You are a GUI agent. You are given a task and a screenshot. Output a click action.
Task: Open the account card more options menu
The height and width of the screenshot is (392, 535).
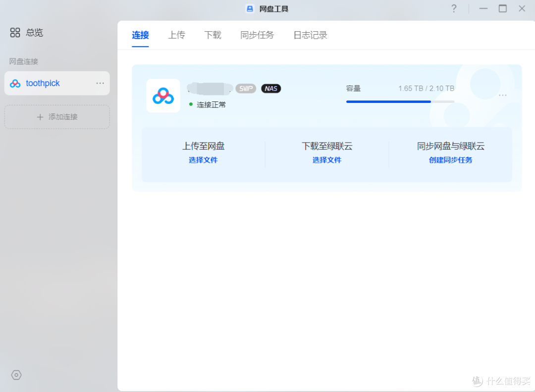click(x=503, y=95)
